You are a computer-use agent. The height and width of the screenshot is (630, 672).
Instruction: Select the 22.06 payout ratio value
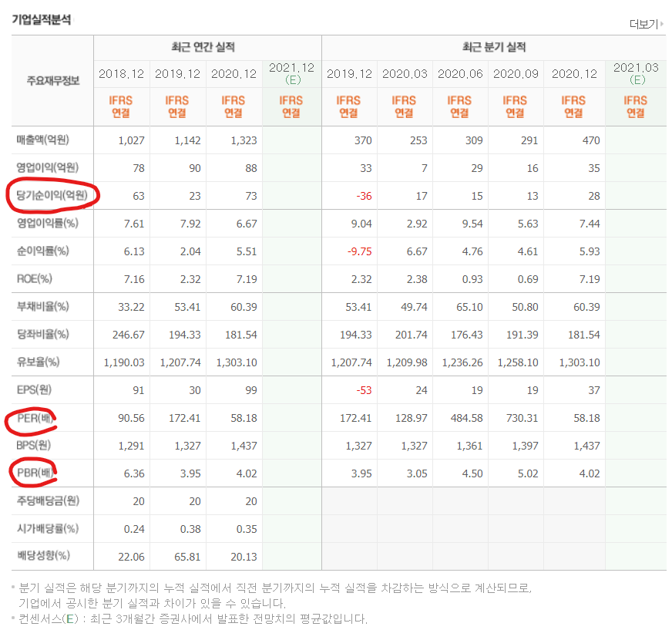[131, 557]
